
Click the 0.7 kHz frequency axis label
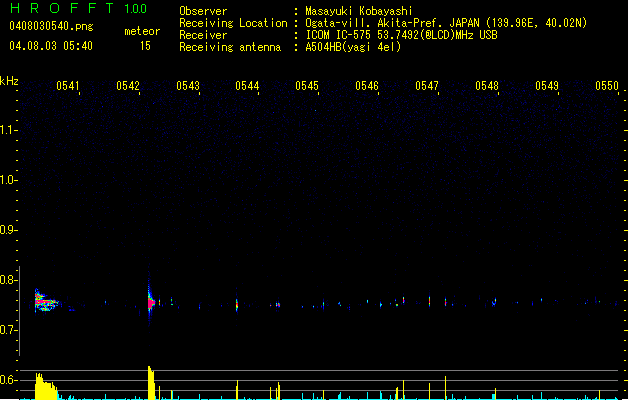click(8, 330)
